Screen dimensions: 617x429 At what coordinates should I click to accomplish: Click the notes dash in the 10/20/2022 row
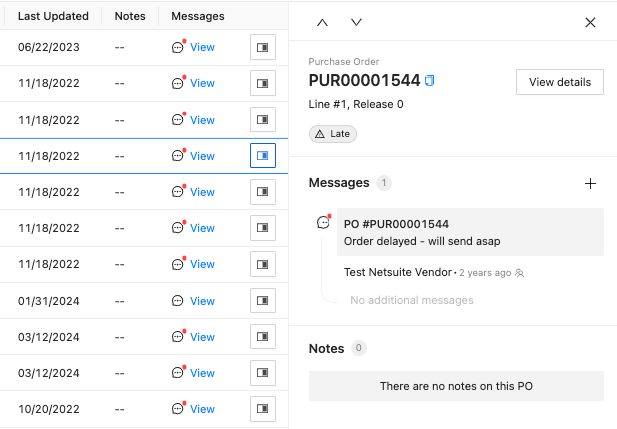pos(120,409)
